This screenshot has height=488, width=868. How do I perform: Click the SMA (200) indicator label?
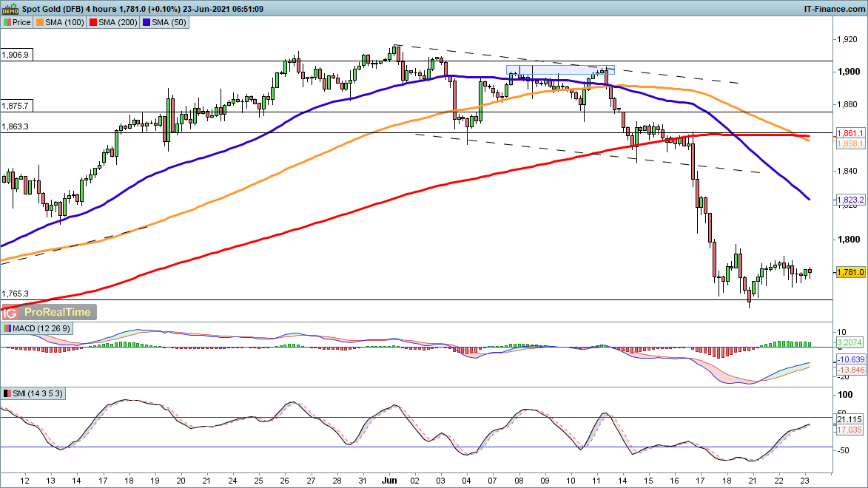tap(115, 22)
